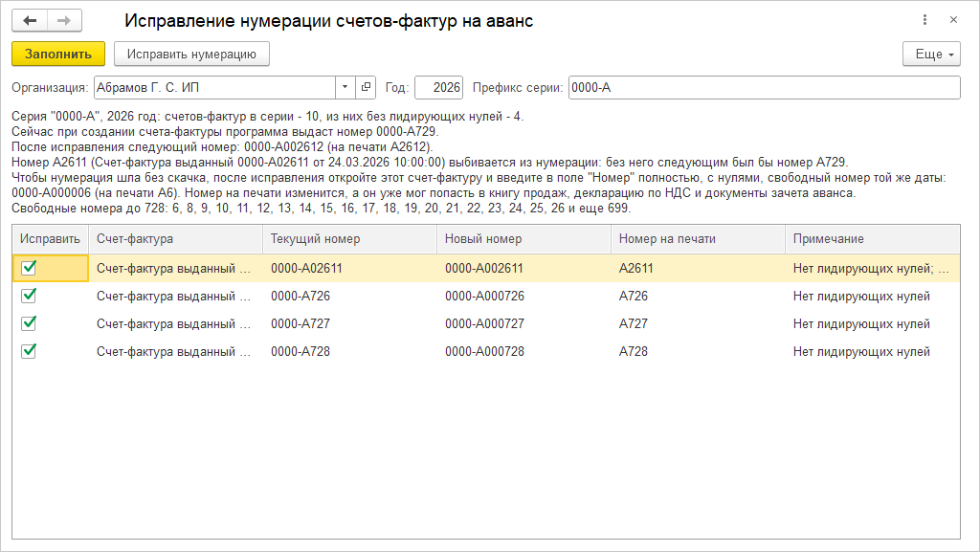Click the Исправить нумерацию button
980x552 pixels.
[x=191, y=54]
